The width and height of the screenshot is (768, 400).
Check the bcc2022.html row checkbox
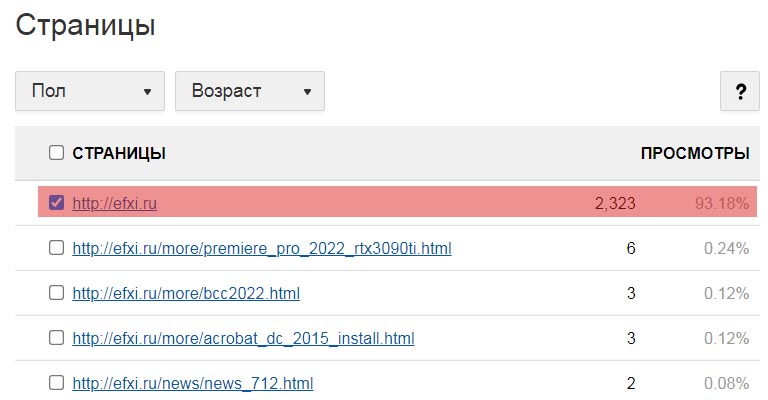point(56,293)
